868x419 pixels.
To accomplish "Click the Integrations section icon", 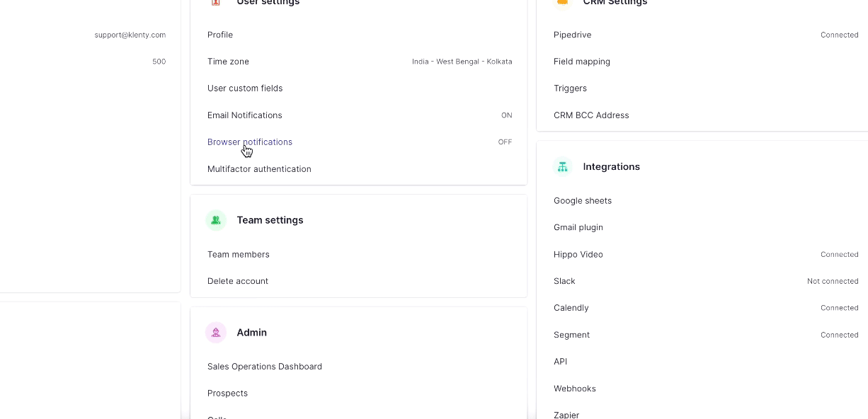I will point(563,167).
